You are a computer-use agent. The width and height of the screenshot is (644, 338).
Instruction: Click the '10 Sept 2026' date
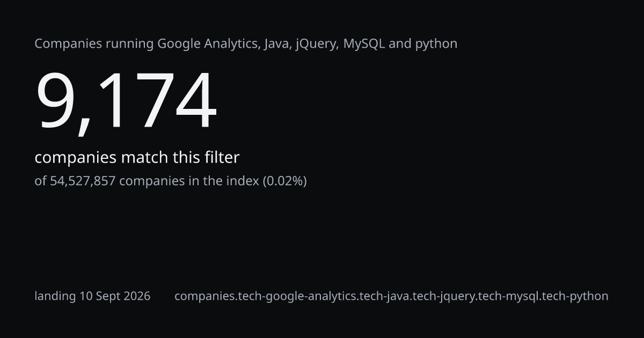115,296
